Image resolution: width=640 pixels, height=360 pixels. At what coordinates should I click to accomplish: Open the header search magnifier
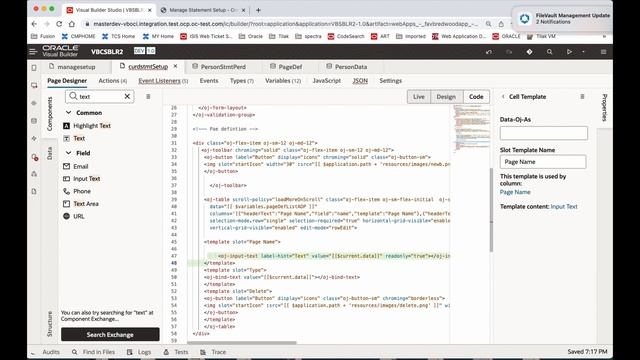[x=549, y=52]
